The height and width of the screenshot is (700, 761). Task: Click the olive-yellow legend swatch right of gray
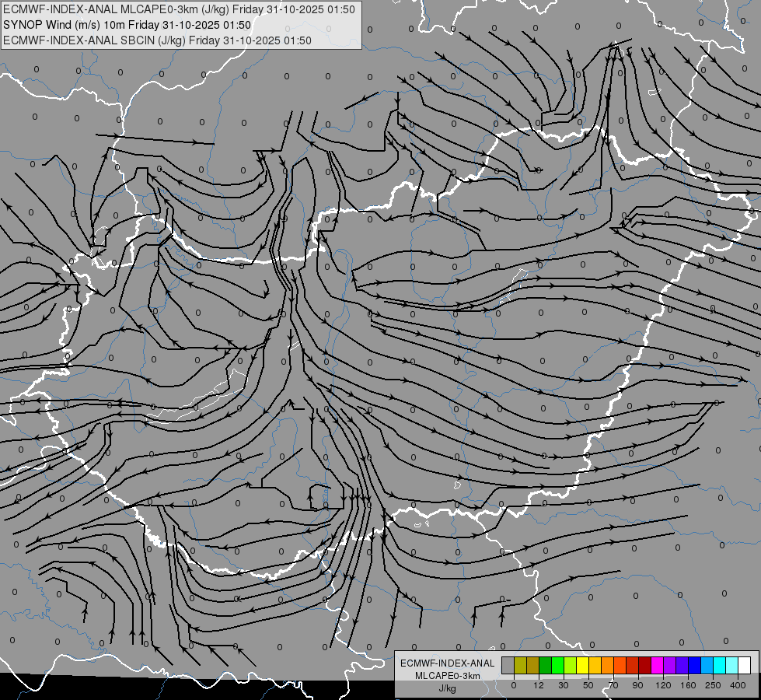pyautogui.click(x=521, y=665)
